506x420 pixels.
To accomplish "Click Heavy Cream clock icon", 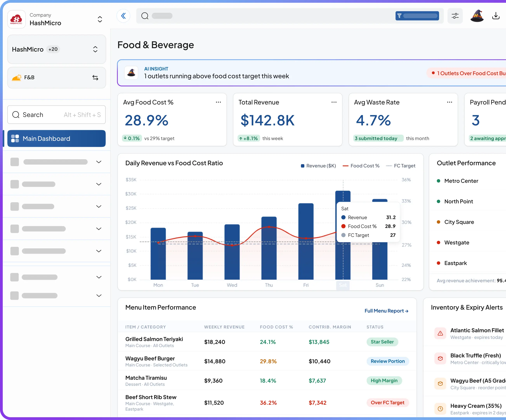I will click(440, 409).
